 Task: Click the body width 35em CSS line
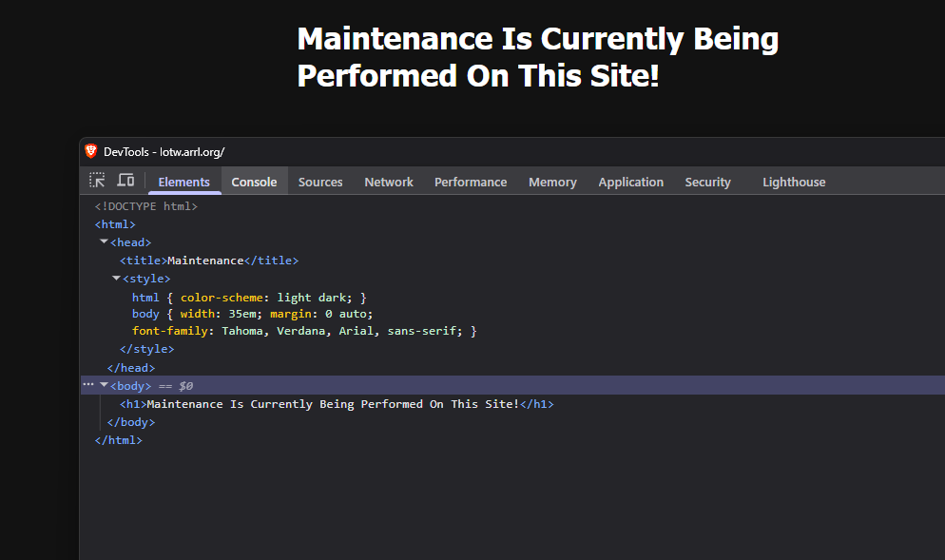tap(253, 314)
